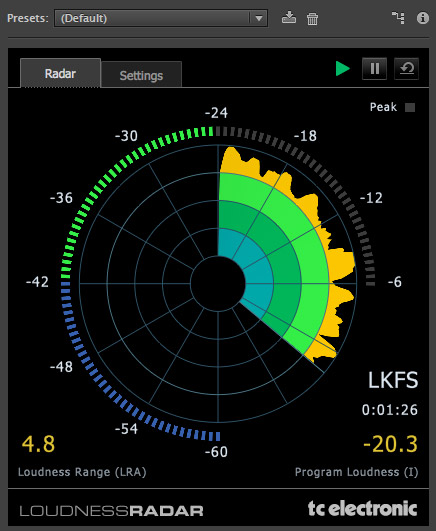Click the LOUDNESSRADAR product name
436x531 pixels.
(x=111, y=511)
